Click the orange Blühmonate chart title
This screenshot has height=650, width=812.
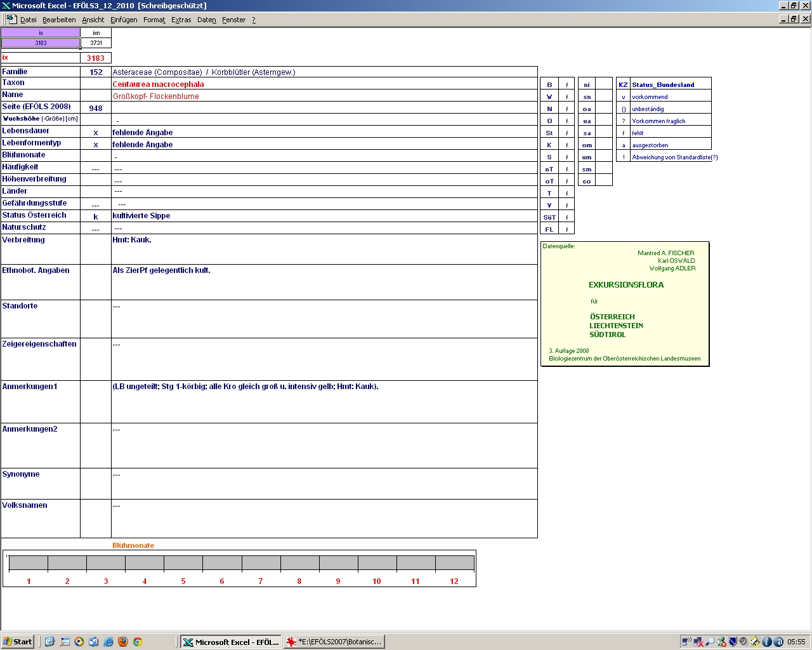133,545
